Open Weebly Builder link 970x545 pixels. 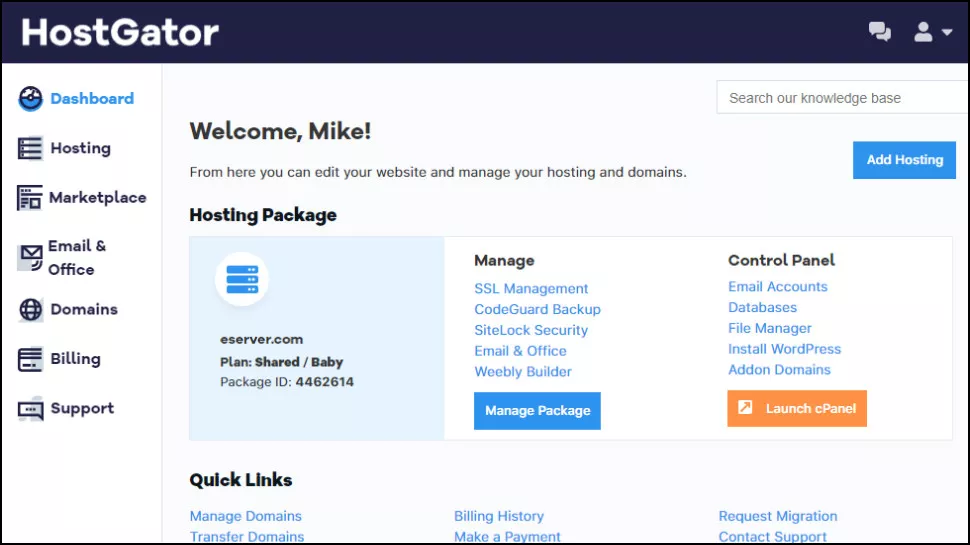click(x=523, y=372)
